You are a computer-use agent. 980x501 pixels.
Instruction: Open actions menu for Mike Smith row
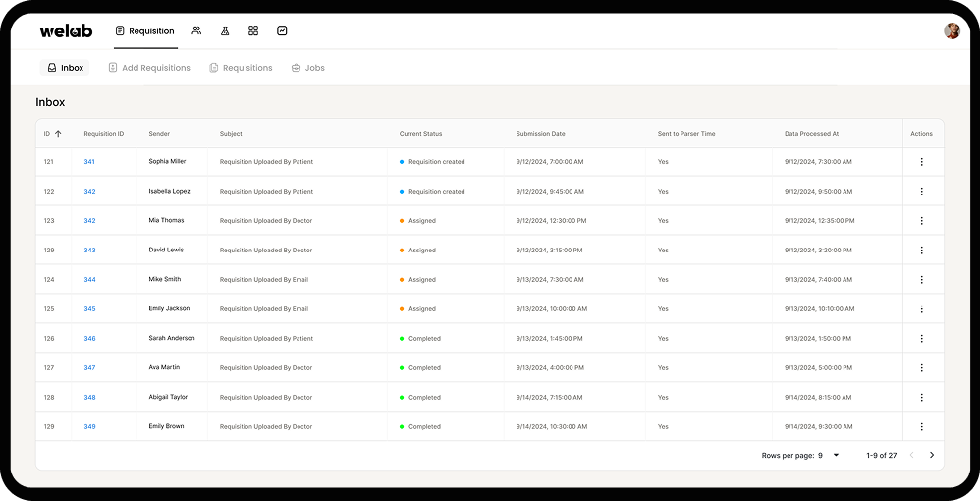point(921,280)
